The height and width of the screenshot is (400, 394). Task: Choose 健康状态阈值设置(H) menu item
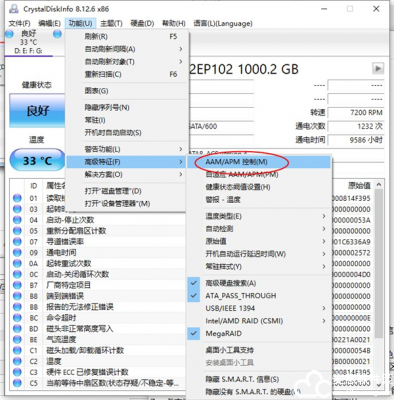[x=259, y=187]
